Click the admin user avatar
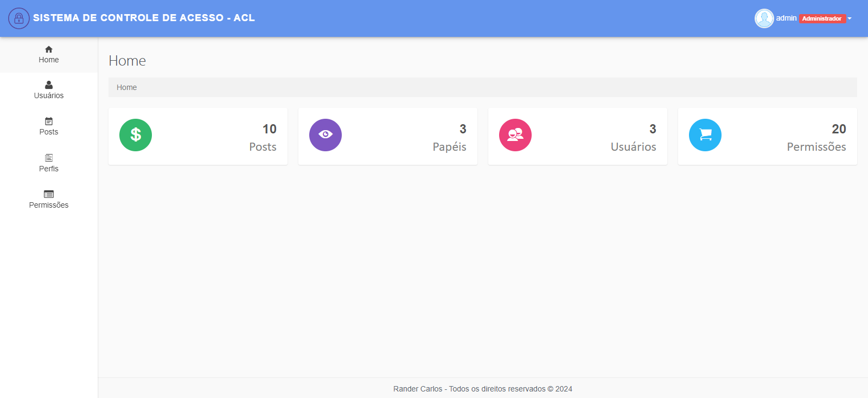868x398 pixels. [x=764, y=18]
